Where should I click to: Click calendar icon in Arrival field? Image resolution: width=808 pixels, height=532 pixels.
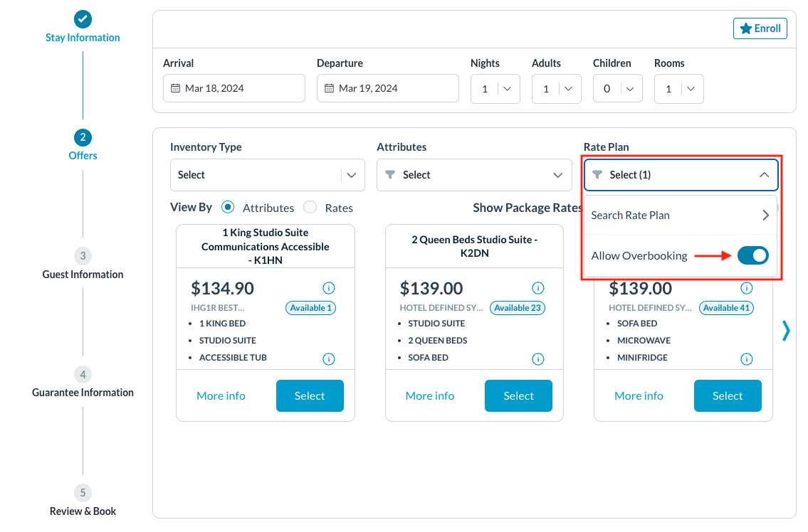click(176, 89)
